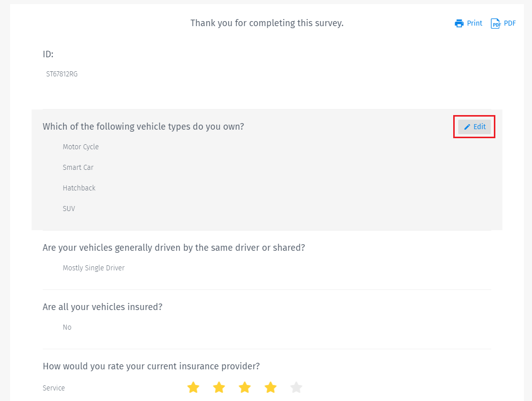Click the pencil icon on Edit button
The image size is (532, 401).
click(467, 127)
